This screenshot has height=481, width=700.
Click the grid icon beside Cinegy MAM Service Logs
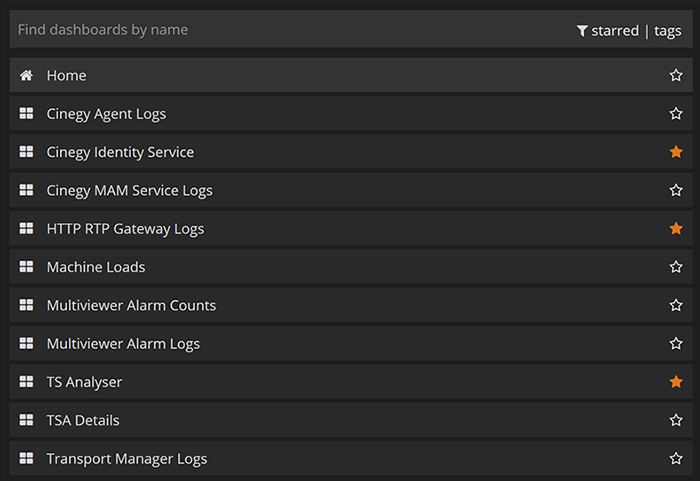point(26,190)
